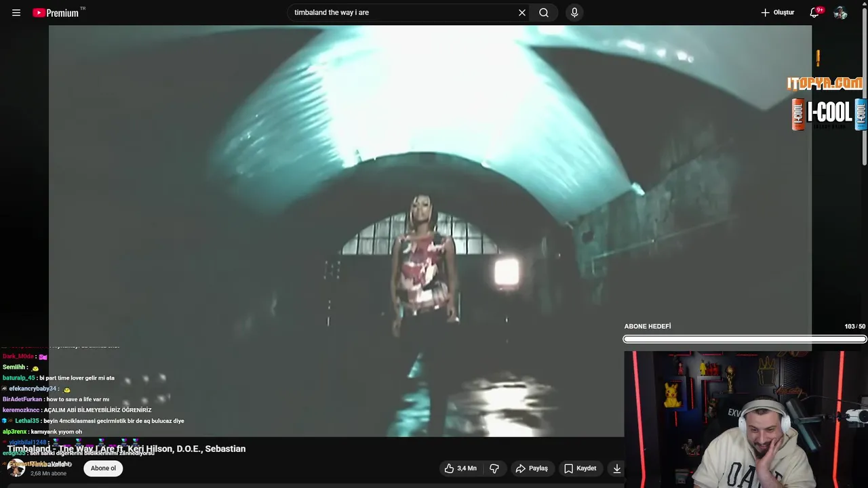Image resolution: width=868 pixels, height=488 pixels.
Task: Click Dark_M0de chat username
Action: pyautogui.click(x=18, y=357)
